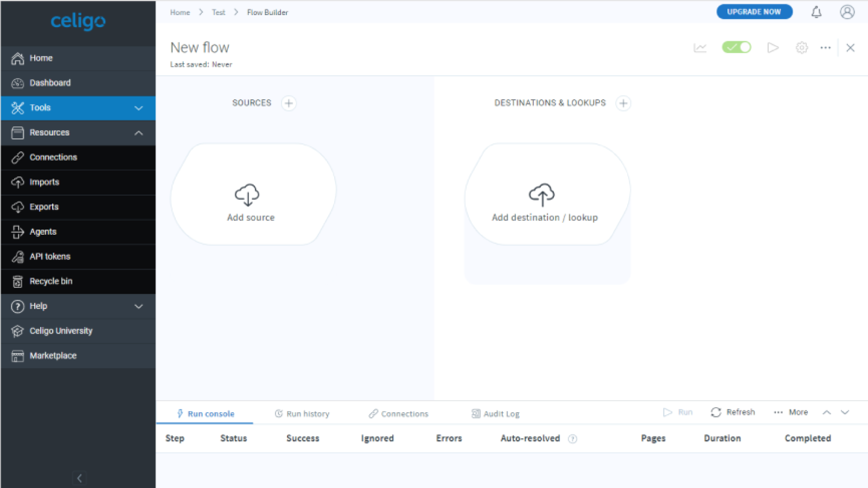Open Imports under Resources

78,182
